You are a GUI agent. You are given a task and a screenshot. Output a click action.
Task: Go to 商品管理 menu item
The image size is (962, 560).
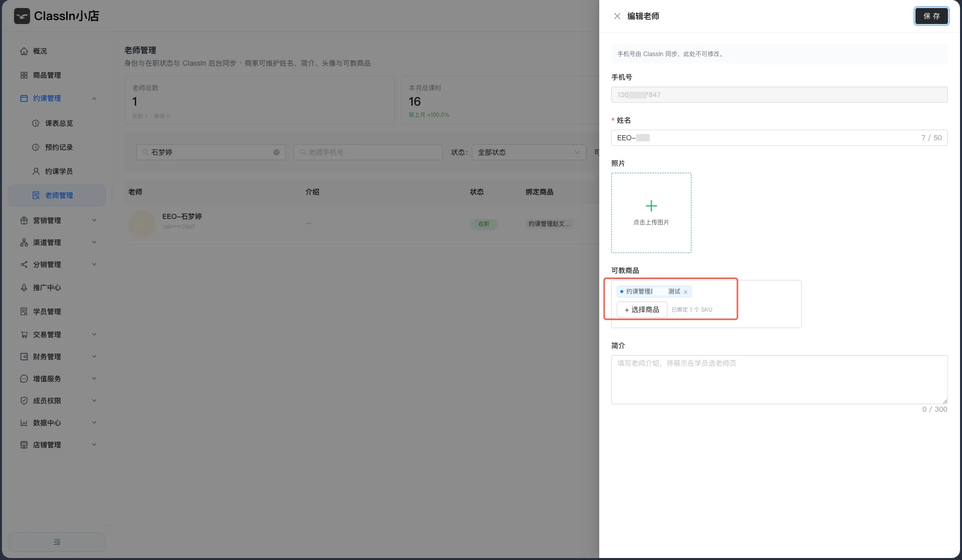click(57, 75)
